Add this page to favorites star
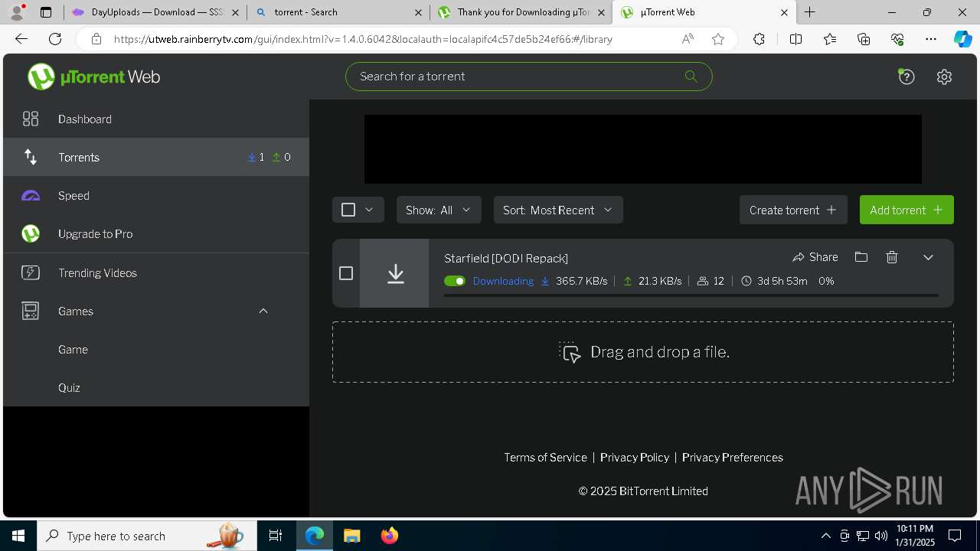This screenshot has height=551, width=980. (718, 39)
